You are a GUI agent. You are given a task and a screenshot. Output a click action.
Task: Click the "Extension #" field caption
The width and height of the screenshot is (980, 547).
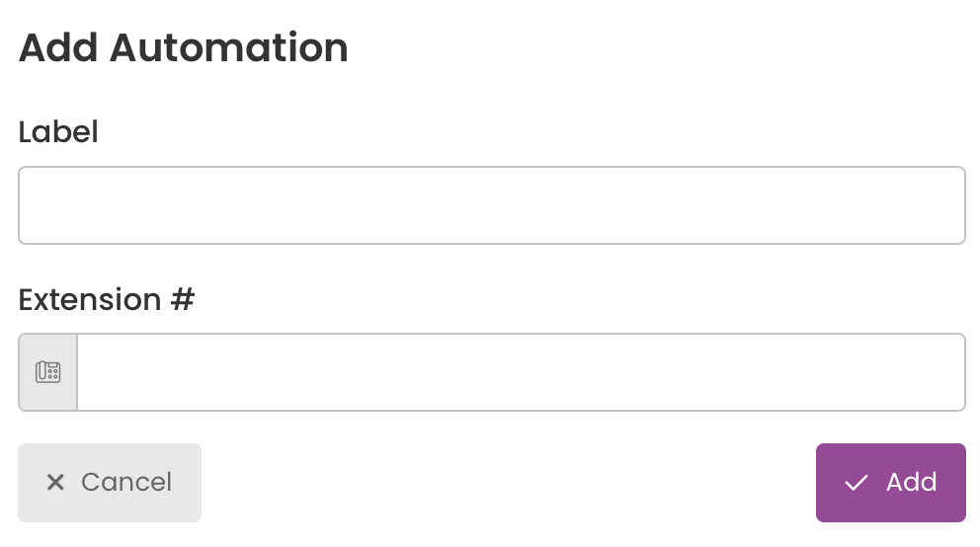pyautogui.click(x=107, y=299)
